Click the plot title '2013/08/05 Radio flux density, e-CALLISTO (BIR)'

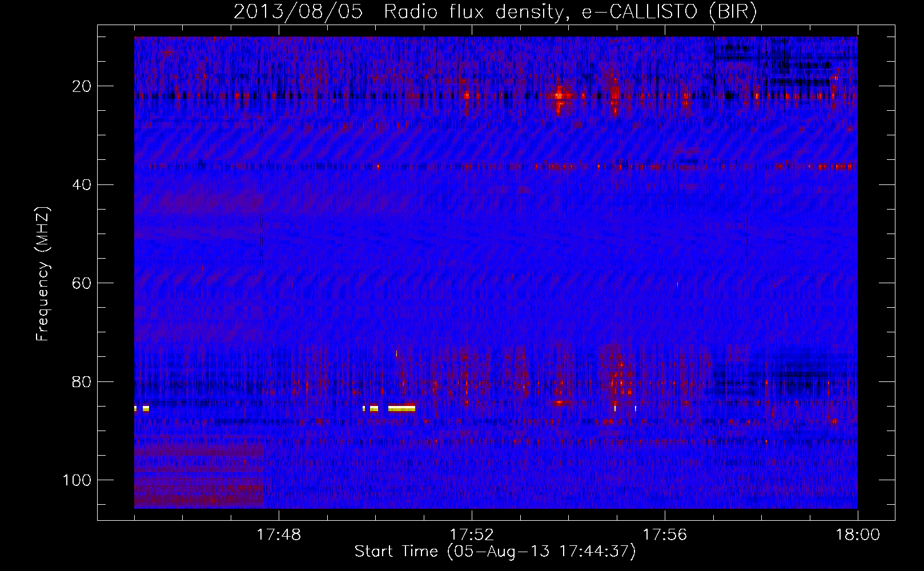495,12
